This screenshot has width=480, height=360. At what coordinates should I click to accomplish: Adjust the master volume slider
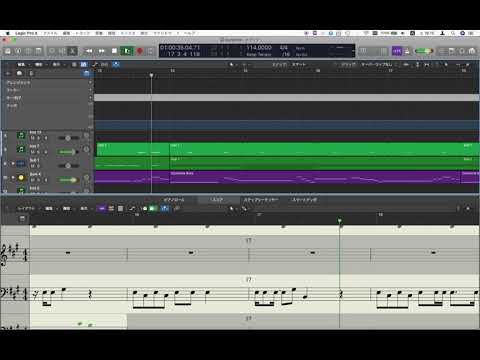424,51
